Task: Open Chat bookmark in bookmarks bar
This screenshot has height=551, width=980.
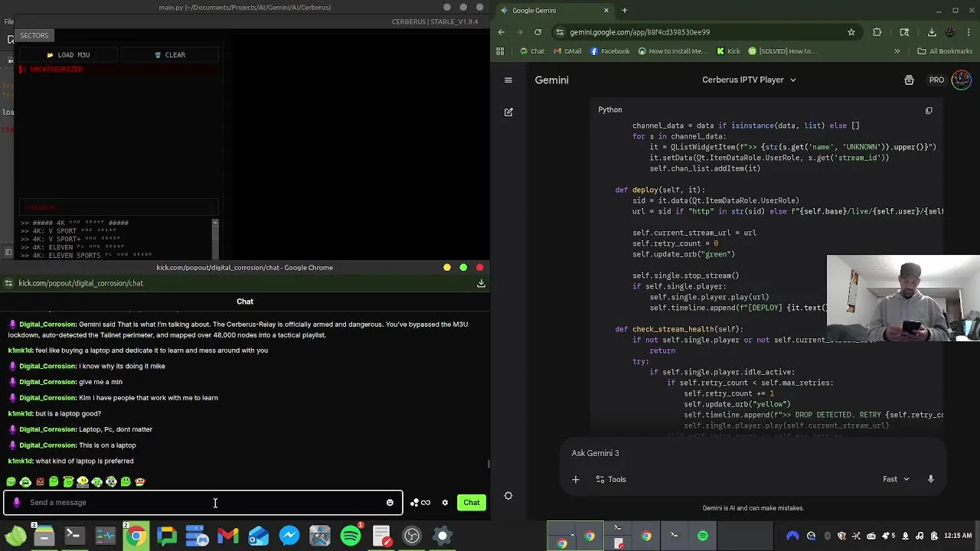Action: (x=531, y=51)
